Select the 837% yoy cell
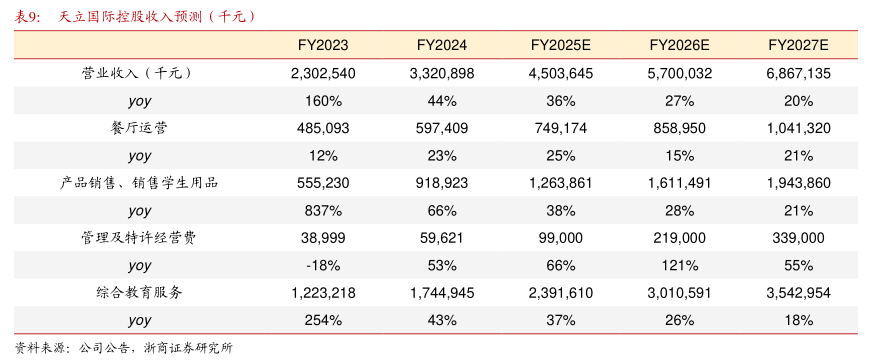880x360 pixels. click(x=323, y=211)
